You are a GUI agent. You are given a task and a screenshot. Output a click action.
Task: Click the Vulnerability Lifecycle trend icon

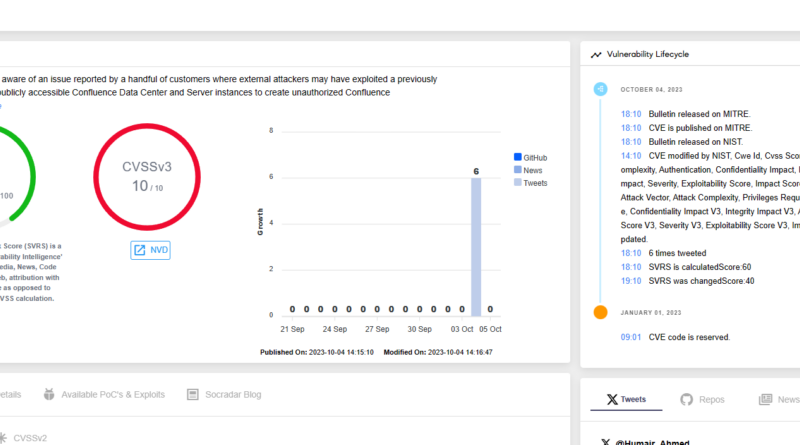coord(596,55)
